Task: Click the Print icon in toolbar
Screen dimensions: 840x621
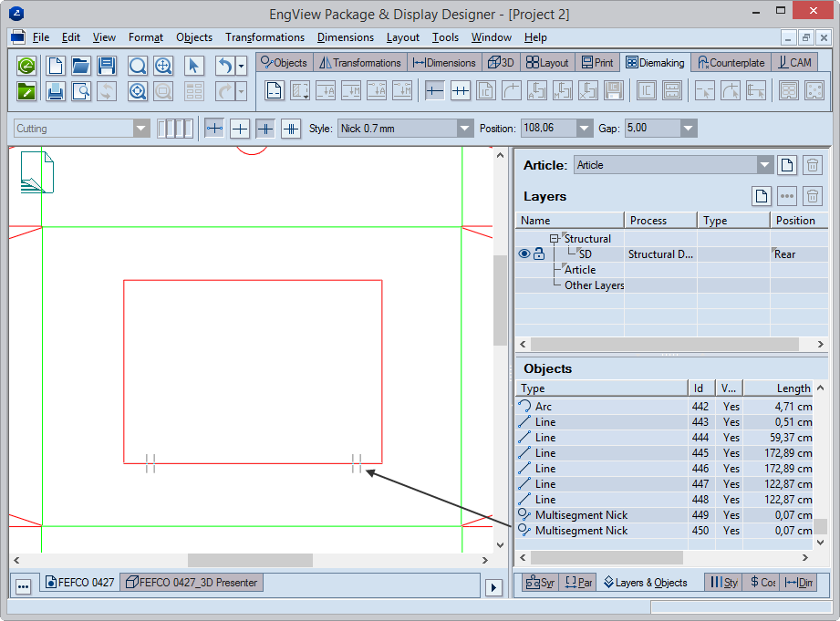Action: 55,91
